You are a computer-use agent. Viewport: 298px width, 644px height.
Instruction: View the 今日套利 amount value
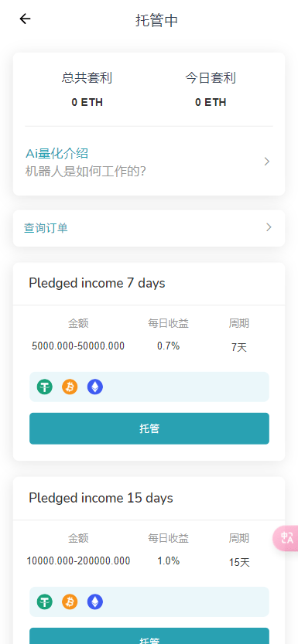pos(211,102)
